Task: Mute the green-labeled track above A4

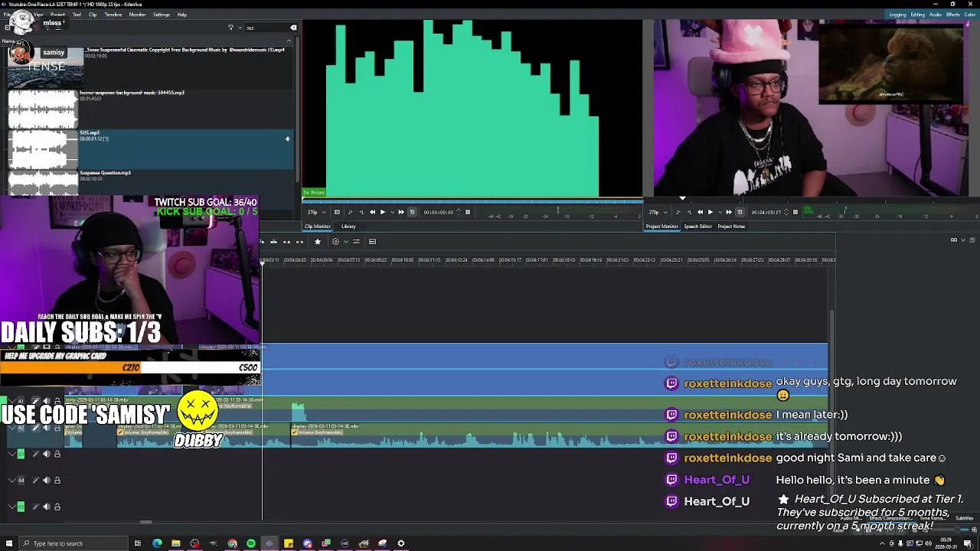Action: 46,455
